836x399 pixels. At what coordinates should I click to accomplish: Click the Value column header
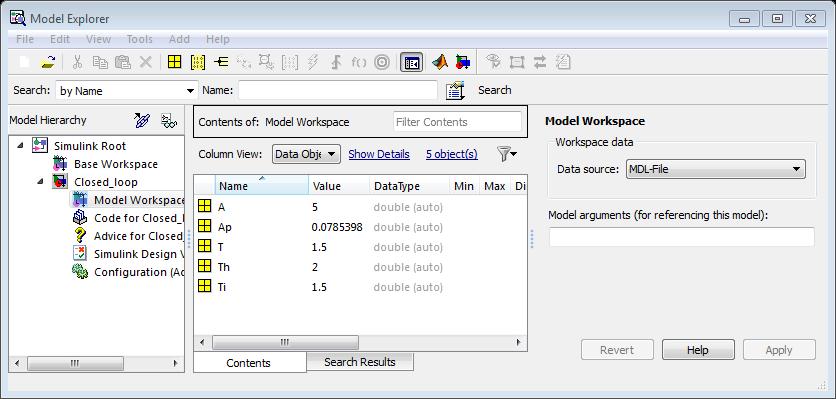(339, 186)
